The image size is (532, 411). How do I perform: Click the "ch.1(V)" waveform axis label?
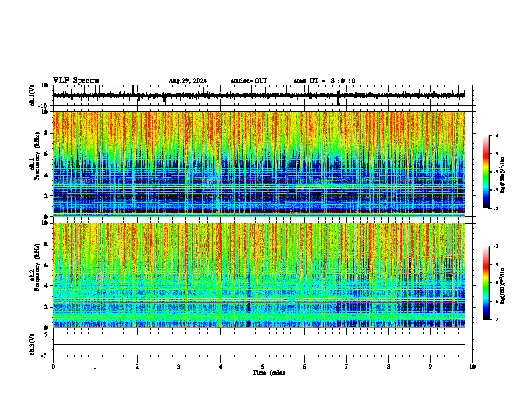click(32, 95)
